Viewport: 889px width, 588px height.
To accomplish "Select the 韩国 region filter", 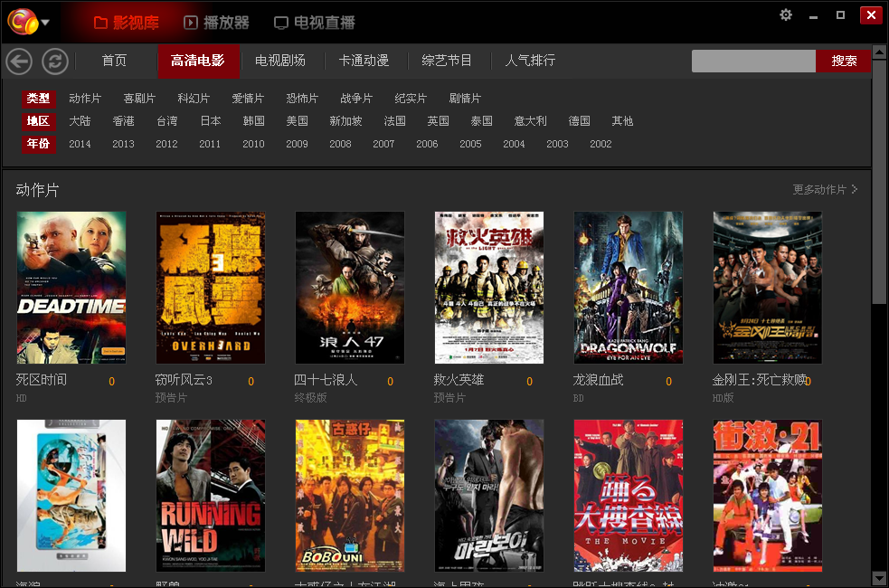I will pyautogui.click(x=253, y=121).
